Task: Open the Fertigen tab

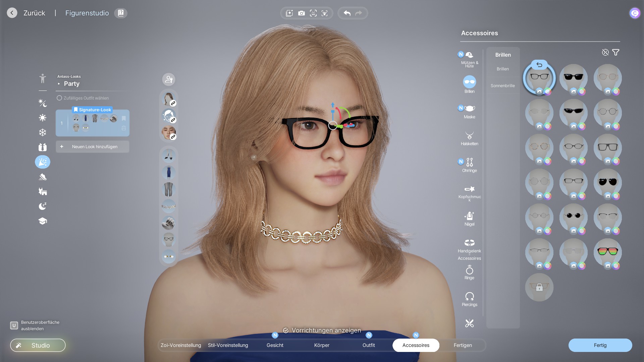Action: click(x=463, y=345)
